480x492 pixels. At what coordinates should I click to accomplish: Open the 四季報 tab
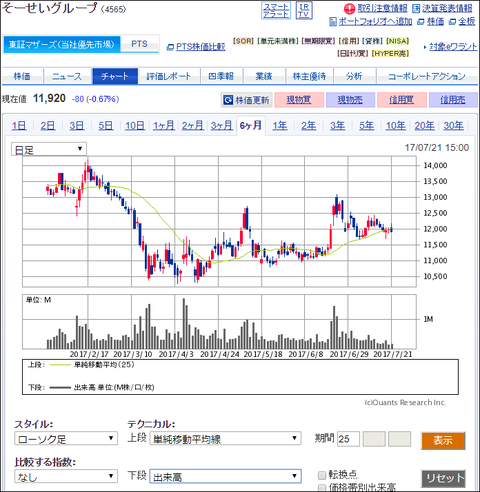coord(221,76)
